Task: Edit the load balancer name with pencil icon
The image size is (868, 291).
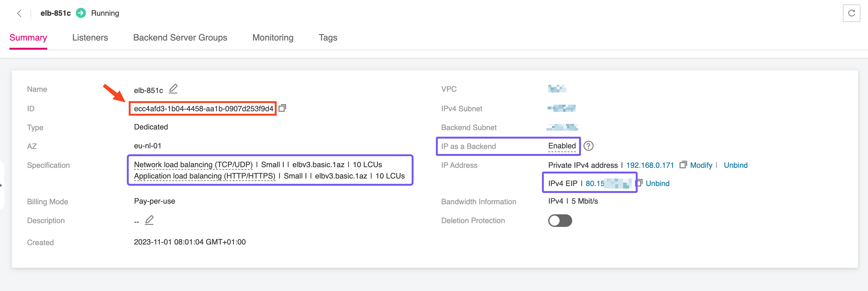Action: click(x=173, y=89)
